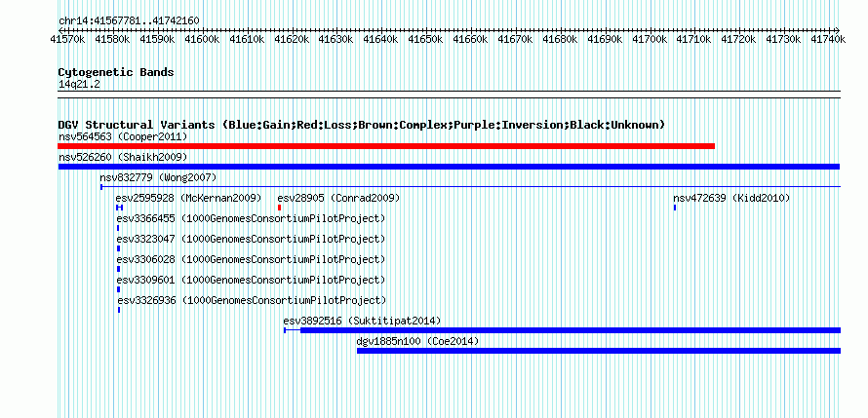Open the nsv526260 (Shaikh2009) label
The width and height of the screenshot is (868, 418).
(x=123, y=157)
